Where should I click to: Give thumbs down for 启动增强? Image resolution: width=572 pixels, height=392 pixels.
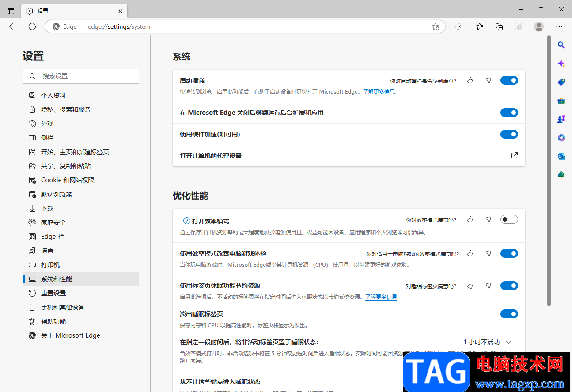[489, 80]
